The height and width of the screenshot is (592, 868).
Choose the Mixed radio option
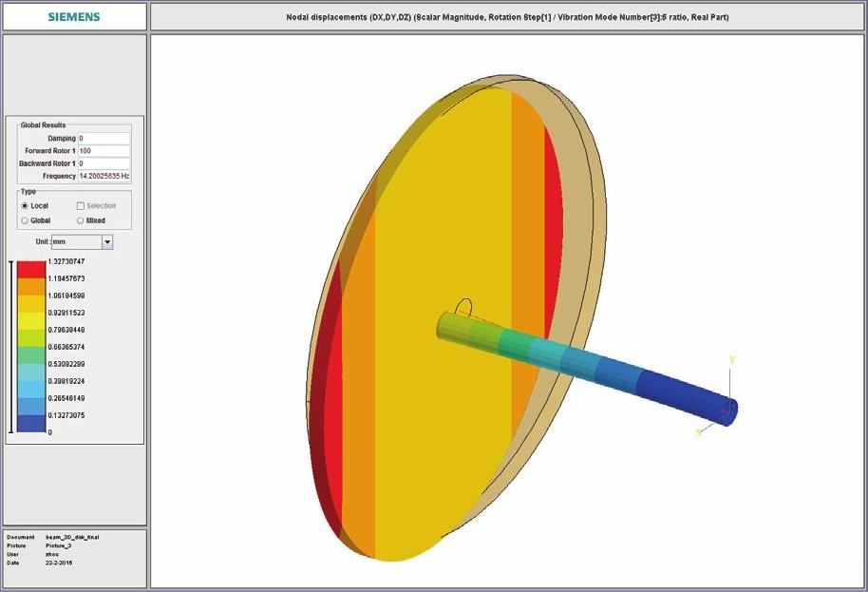80,220
